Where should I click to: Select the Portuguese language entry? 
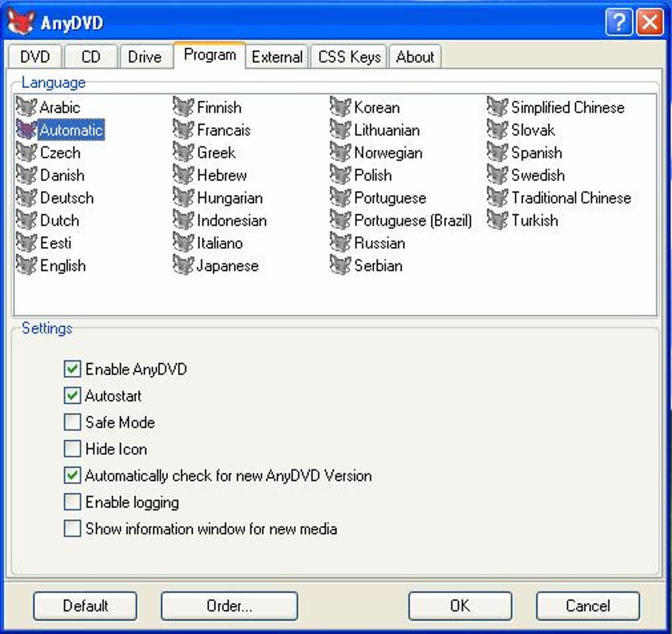(x=390, y=198)
